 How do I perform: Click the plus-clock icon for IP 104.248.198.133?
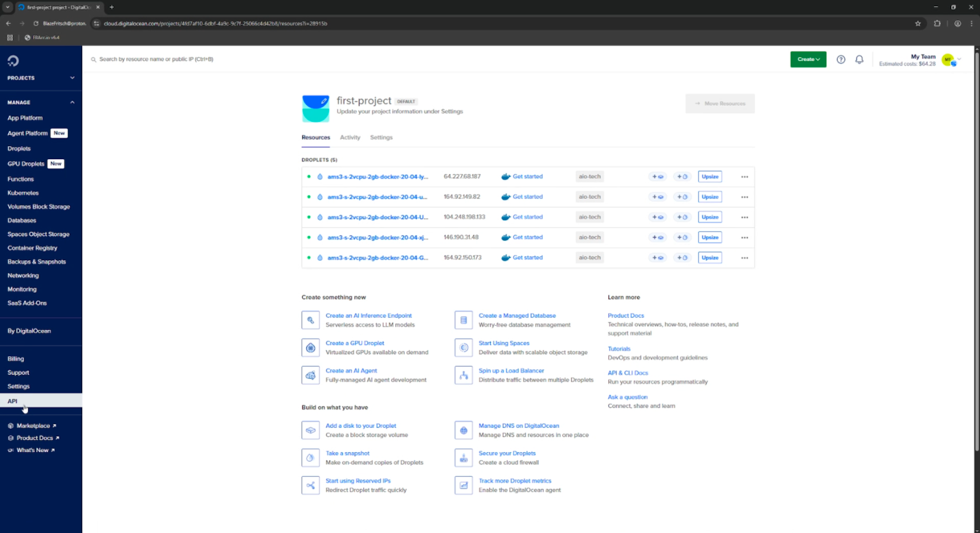[682, 217]
